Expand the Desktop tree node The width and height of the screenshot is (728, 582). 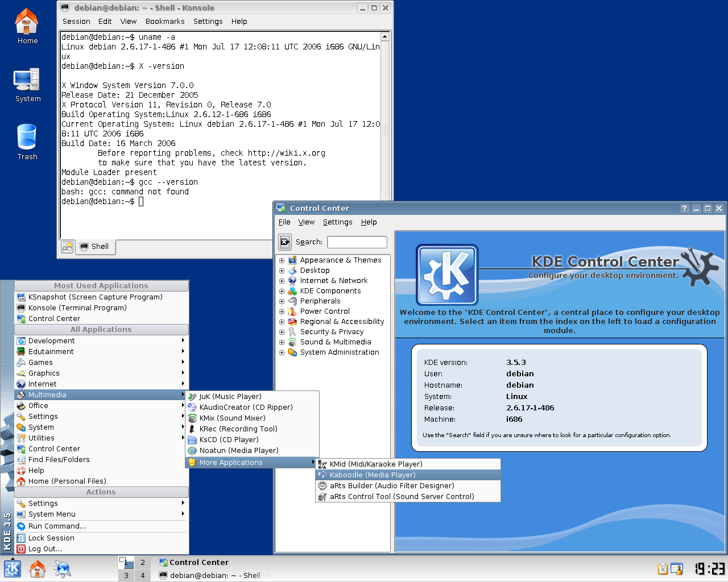pyautogui.click(x=282, y=271)
